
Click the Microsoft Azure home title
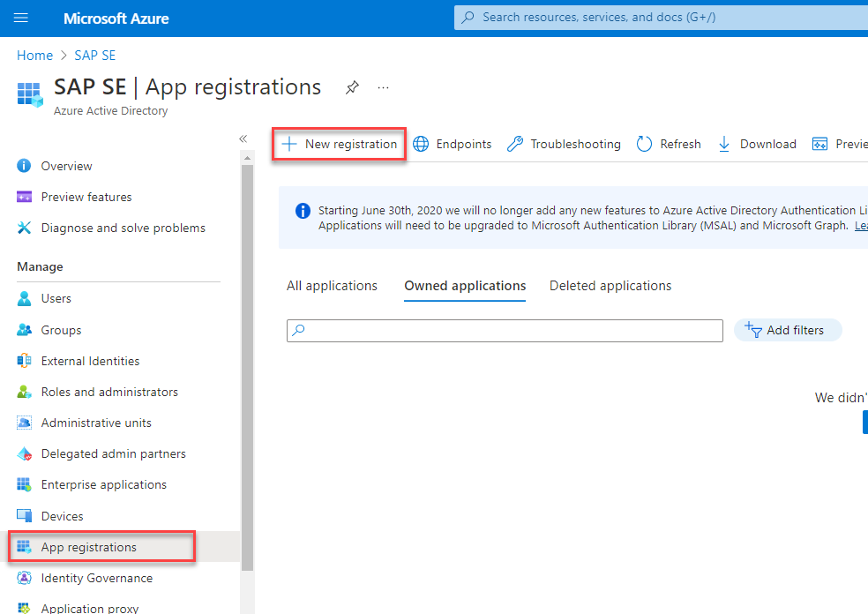tap(116, 19)
